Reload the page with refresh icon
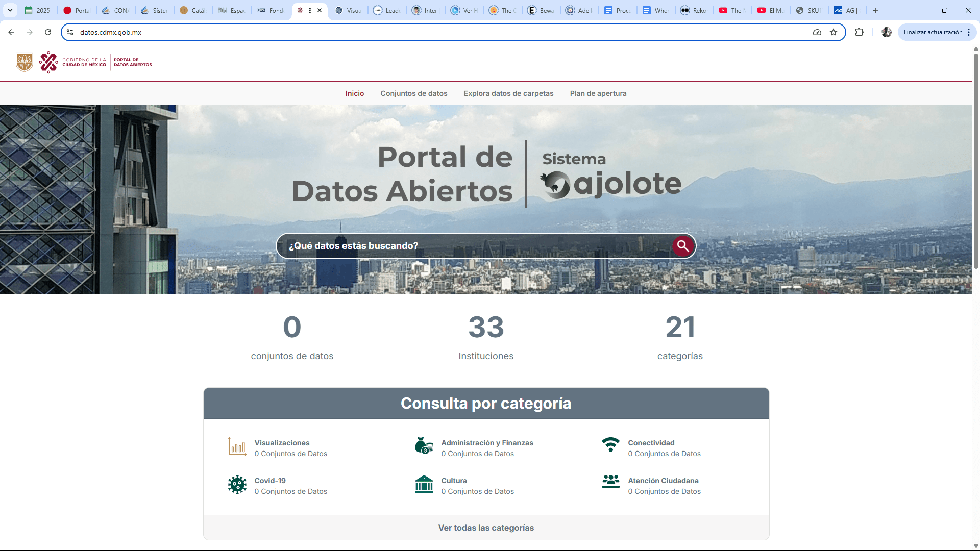The width and height of the screenshot is (980, 551). pos(48,32)
